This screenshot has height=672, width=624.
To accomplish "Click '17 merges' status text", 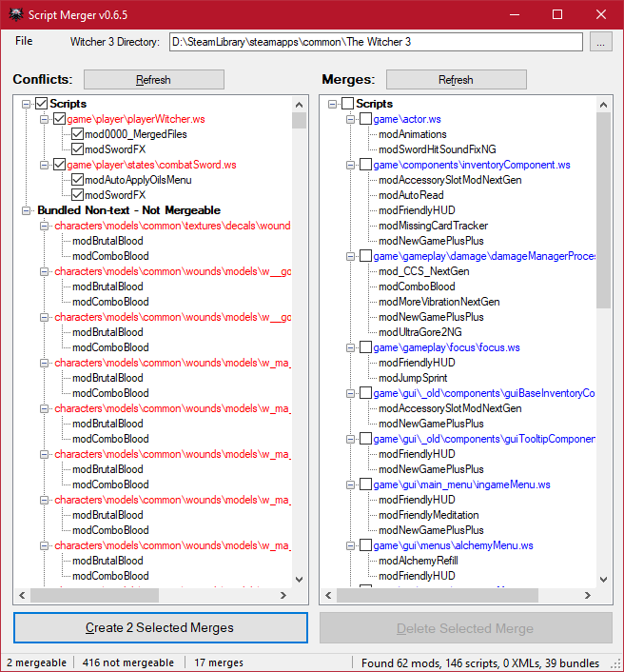I will [219, 662].
